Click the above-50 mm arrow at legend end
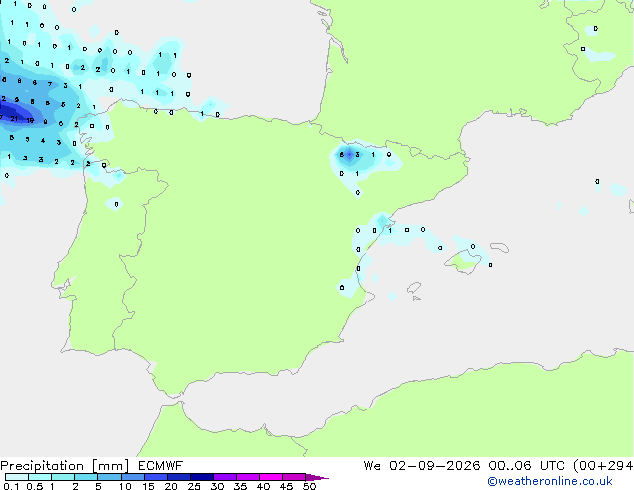Image resolution: width=634 pixels, height=490 pixels. [x=317, y=477]
